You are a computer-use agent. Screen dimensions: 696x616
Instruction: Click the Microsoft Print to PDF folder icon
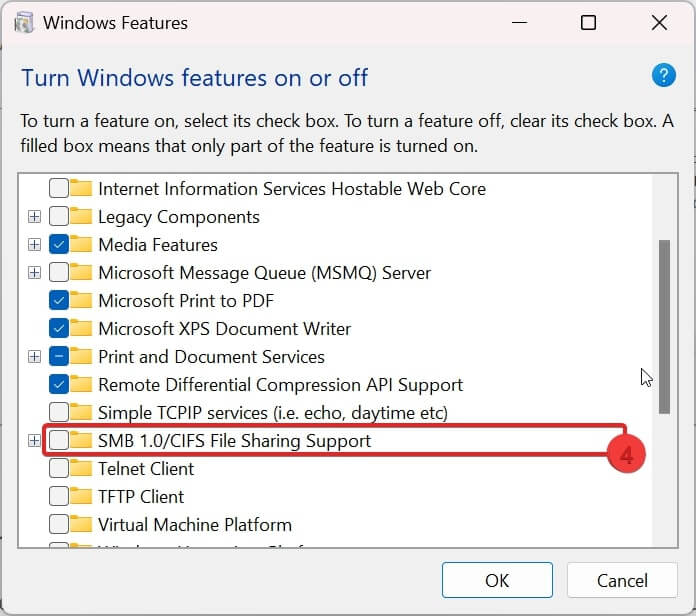[82, 301]
